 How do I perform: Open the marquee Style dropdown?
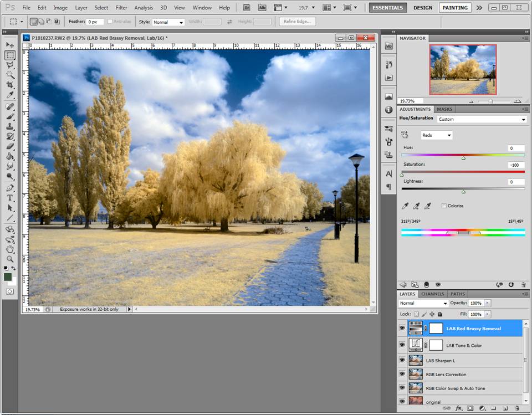(168, 22)
